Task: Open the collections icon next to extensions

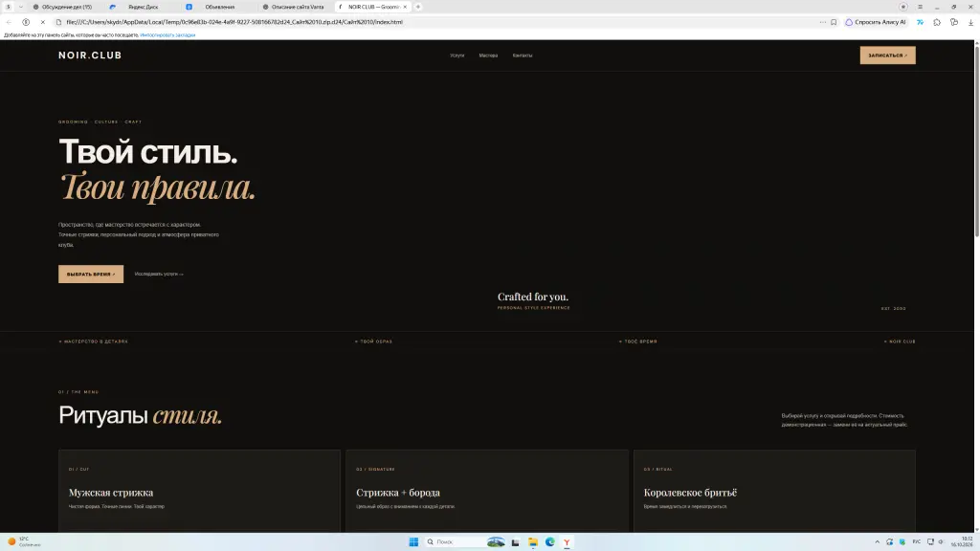Action: pyautogui.click(x=954, y=22)
